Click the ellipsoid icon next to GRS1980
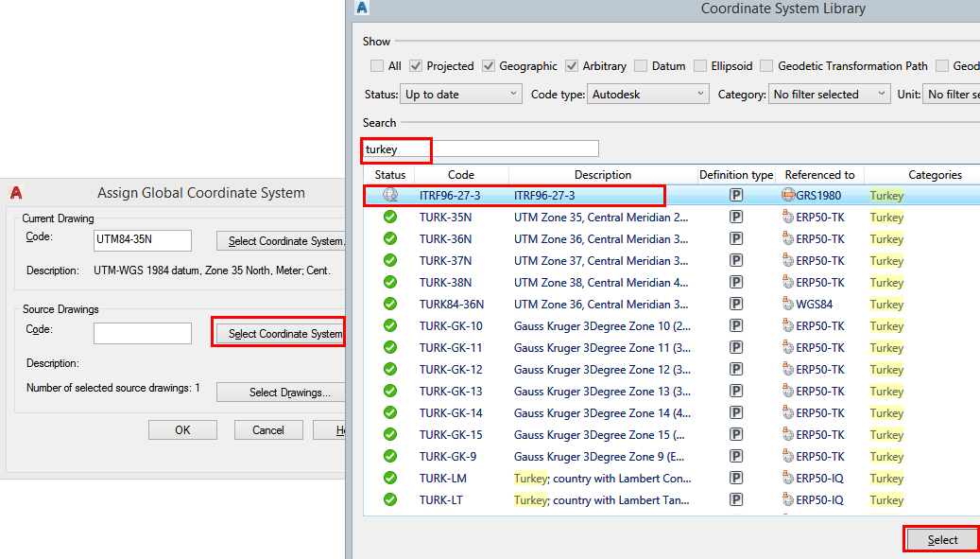This screenshot has width=980, height=559. (x=788, y=195)
